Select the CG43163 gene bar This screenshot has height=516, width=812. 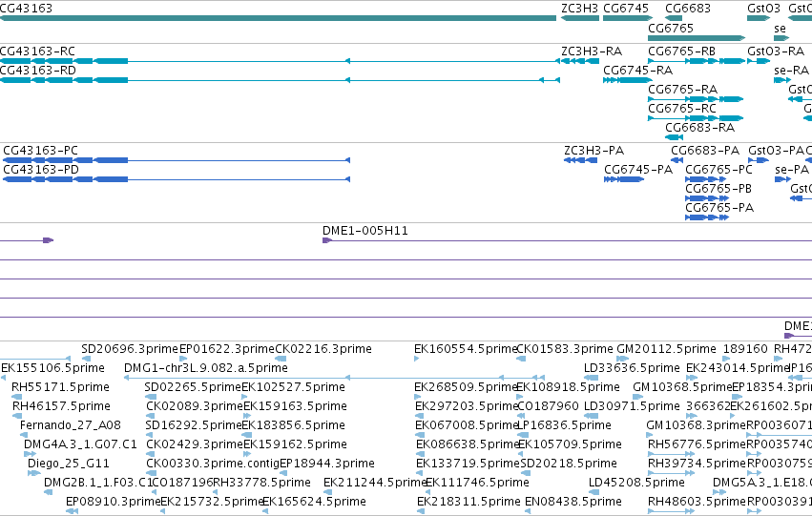278,18
